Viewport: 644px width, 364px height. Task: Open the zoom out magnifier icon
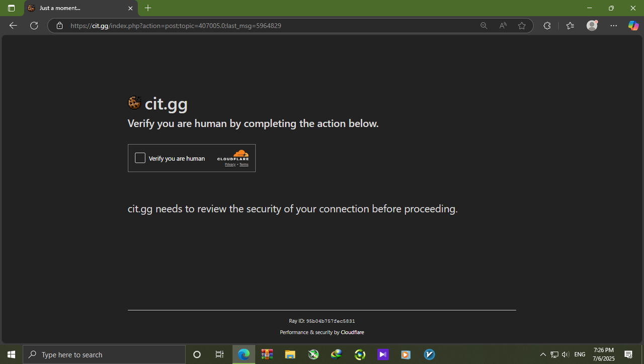[484, 26]
